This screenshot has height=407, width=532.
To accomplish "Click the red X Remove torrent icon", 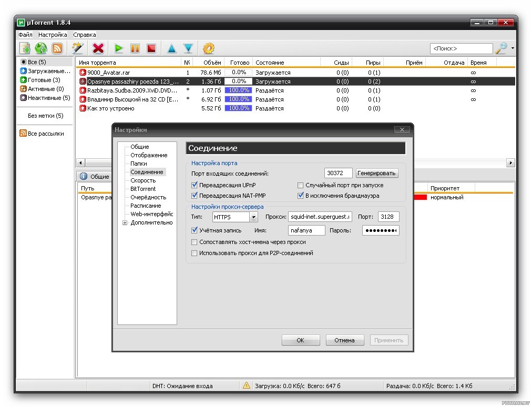I will tap(98, 48).
